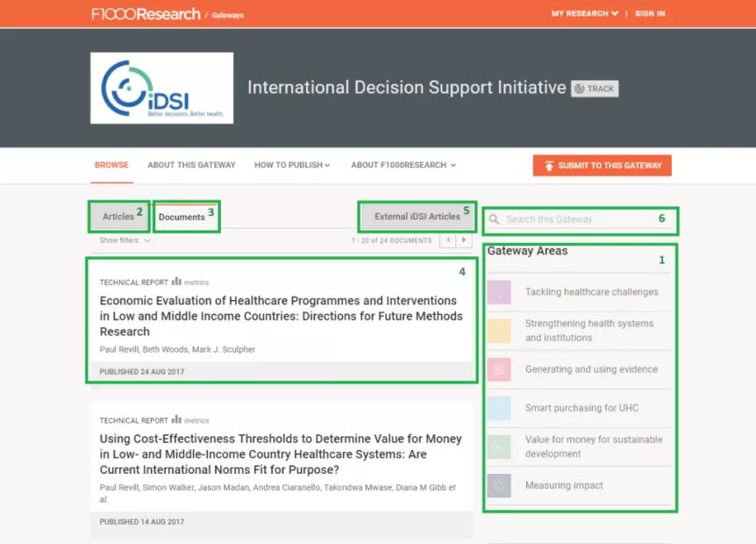Click the Measuring impact gray icon

[499, 485]
